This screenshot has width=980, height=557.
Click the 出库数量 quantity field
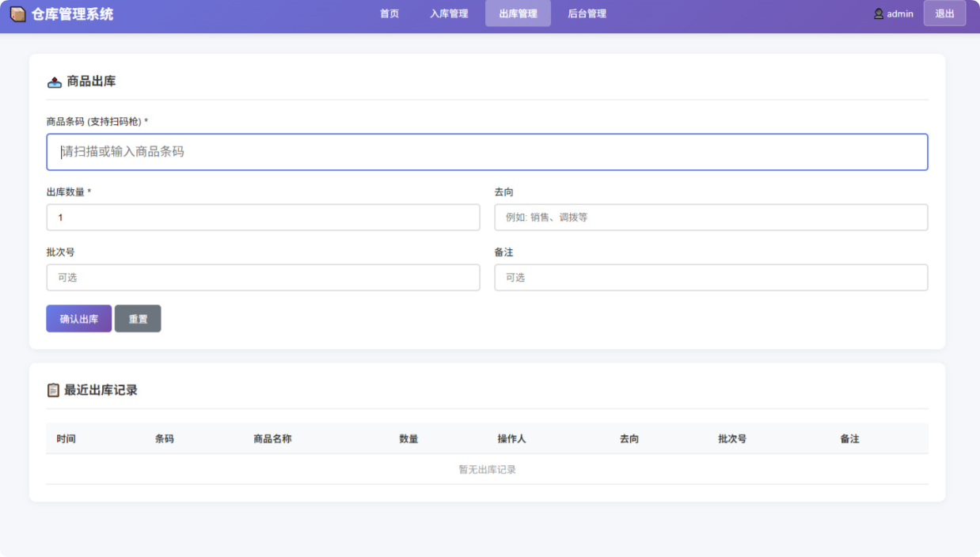(x=263, y=218)
